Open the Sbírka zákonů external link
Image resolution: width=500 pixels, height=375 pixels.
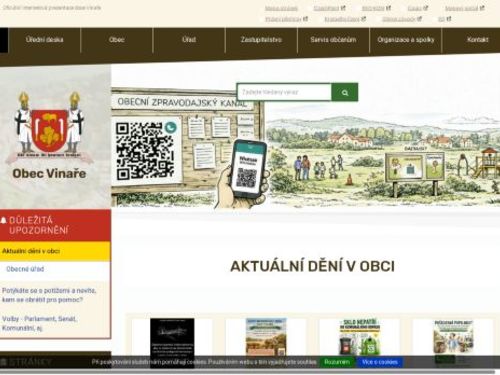401,19
